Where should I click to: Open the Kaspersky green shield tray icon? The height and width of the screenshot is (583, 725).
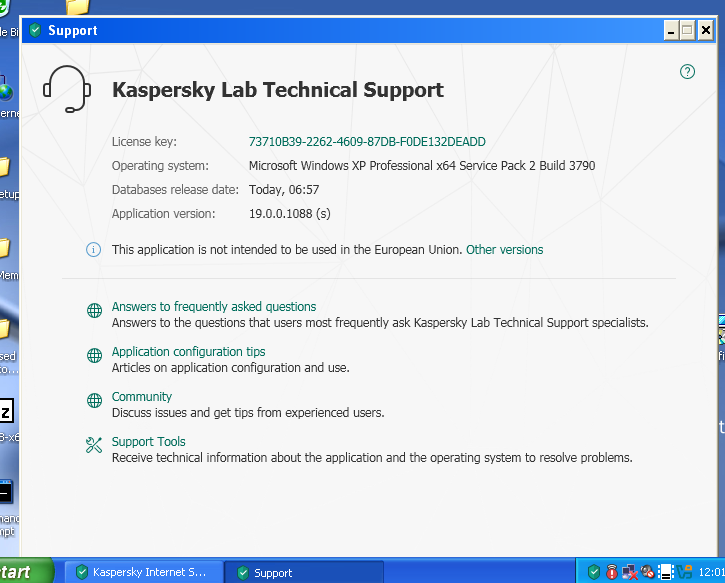(x=594, y=572)
